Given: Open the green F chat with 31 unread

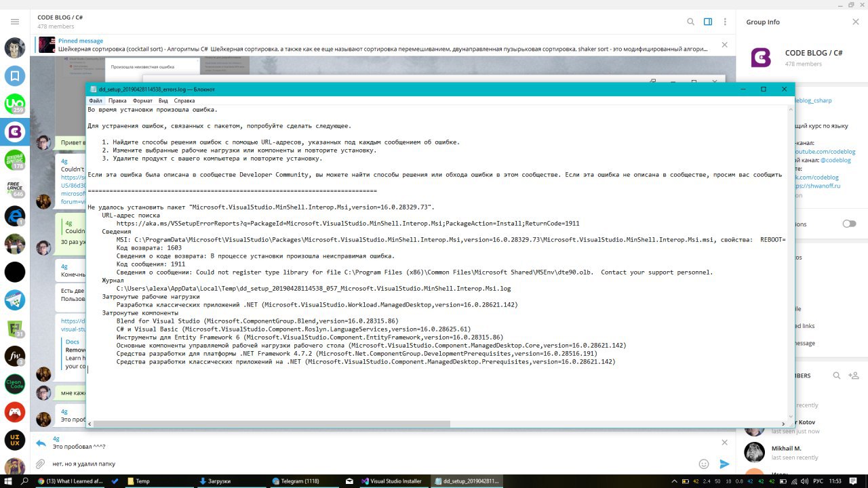Looking at the screenshot, I should [15, 328].
